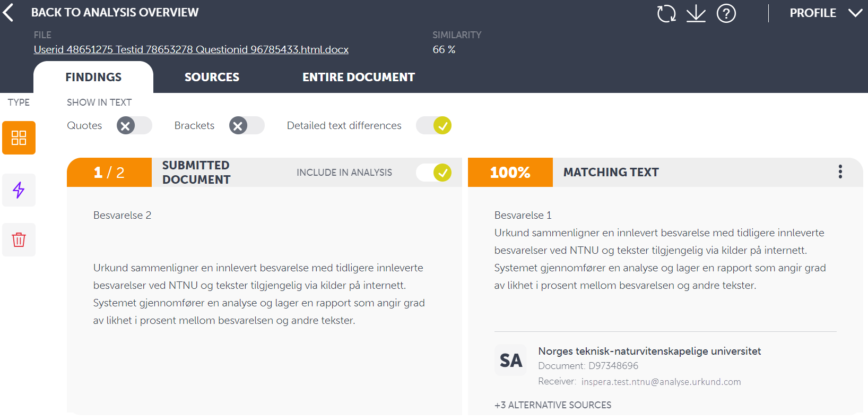Toggle the Quotes switch

tap(134, 126)
